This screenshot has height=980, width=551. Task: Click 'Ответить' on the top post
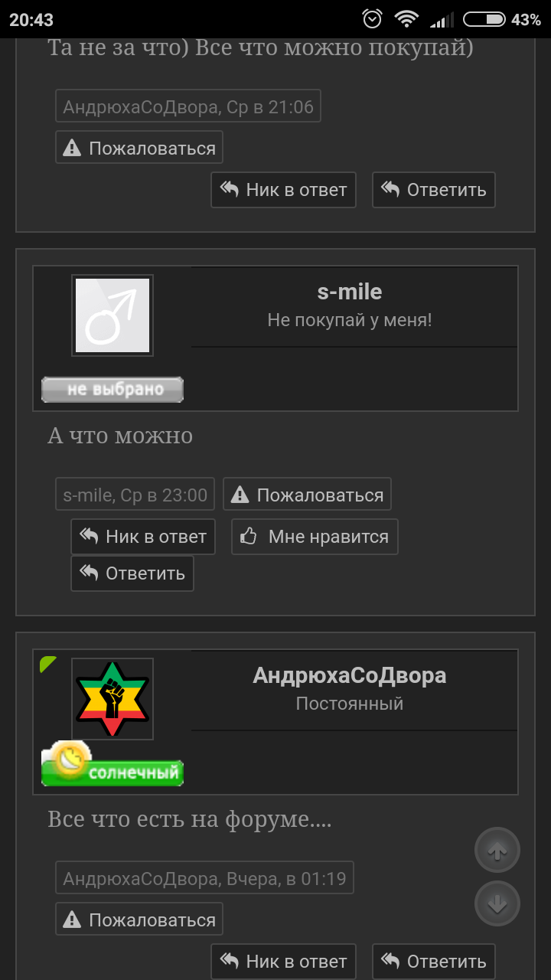tap(434, 190)
